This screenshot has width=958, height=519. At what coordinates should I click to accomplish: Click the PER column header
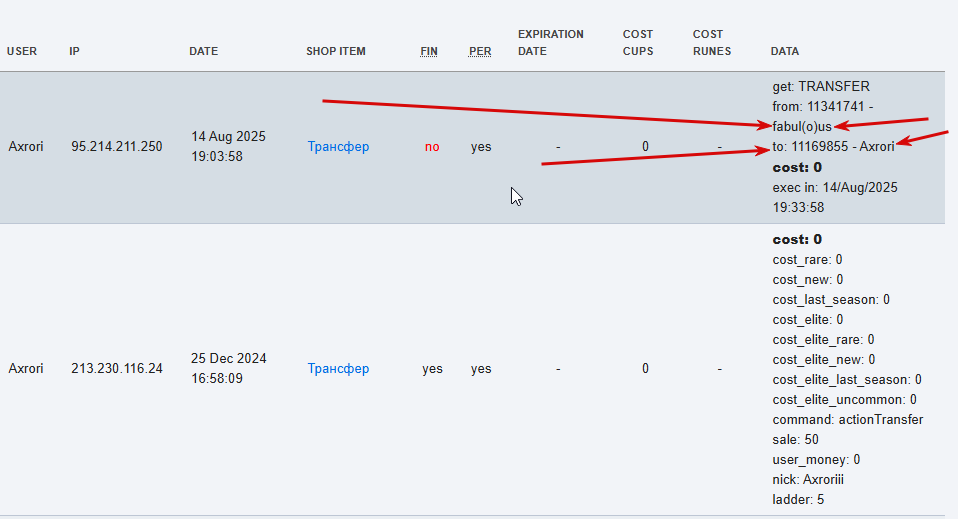point(480,51)
